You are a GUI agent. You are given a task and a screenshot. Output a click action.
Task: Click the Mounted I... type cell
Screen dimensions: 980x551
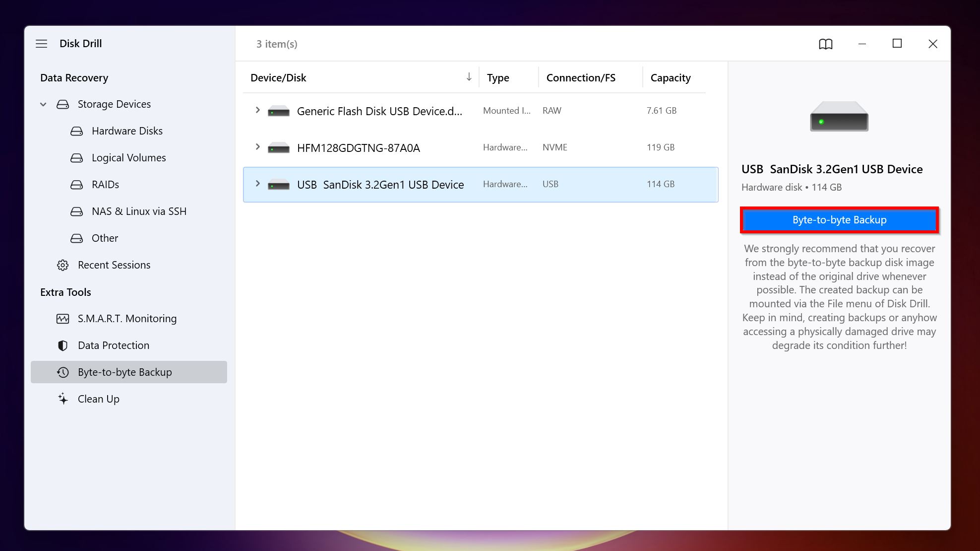[507, 111]
